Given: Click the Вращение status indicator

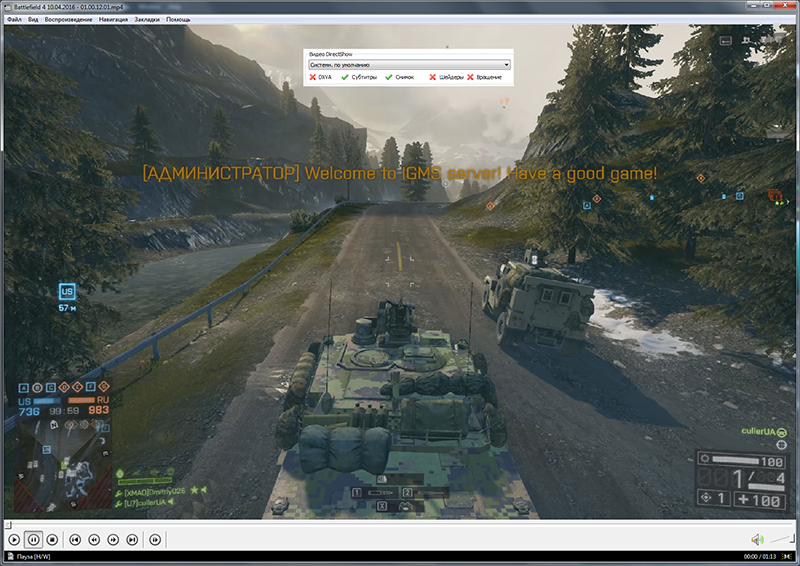Looking at the screenshot, I should pos(484,77).
